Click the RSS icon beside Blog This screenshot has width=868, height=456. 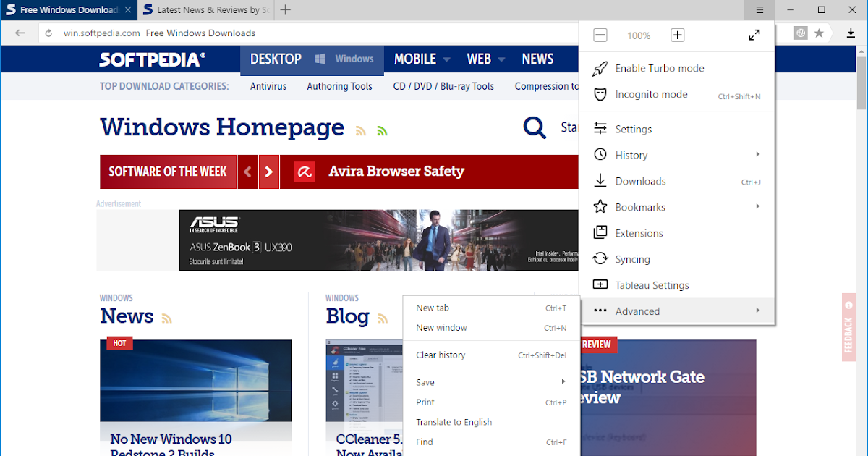click(x=383, y=318)
